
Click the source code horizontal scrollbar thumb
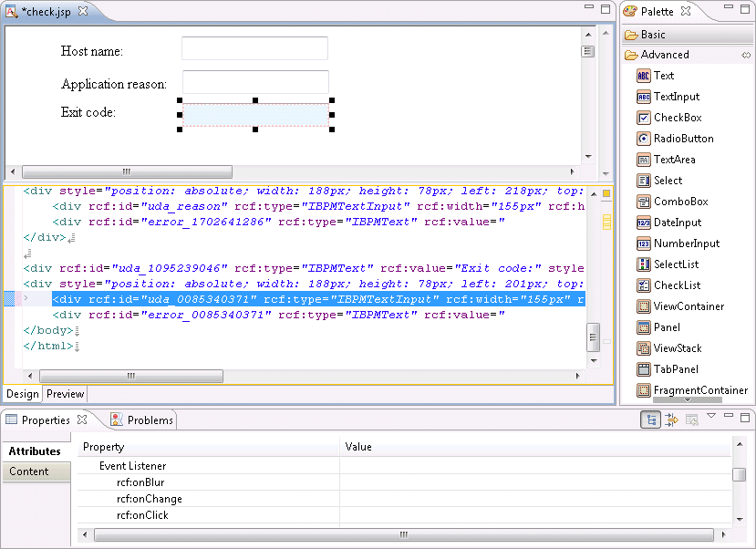tap(131, 376)
